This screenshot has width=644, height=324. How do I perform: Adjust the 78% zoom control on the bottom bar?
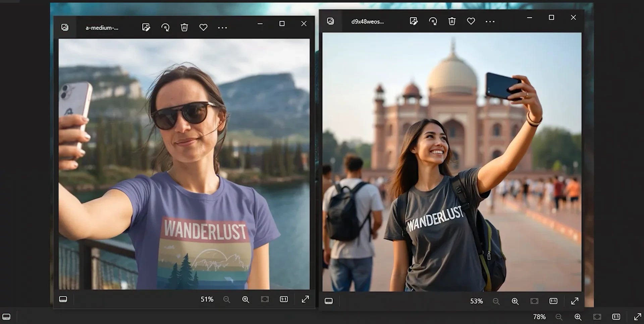[x=540, y=317]
